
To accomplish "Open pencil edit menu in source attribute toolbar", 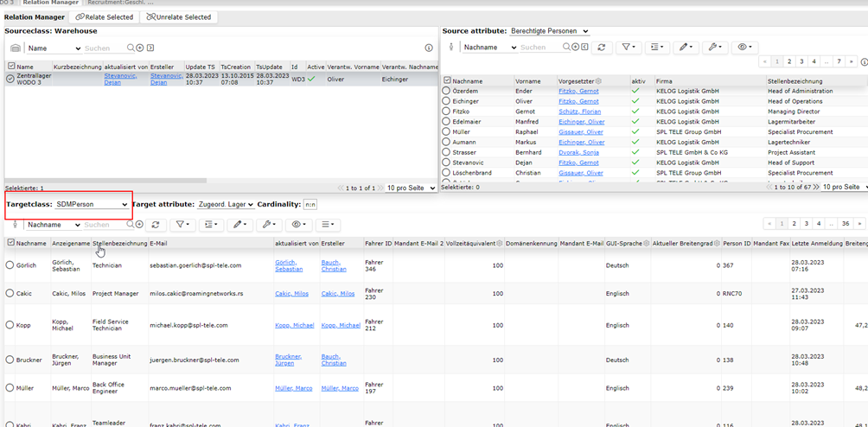I will click(686, 48).
